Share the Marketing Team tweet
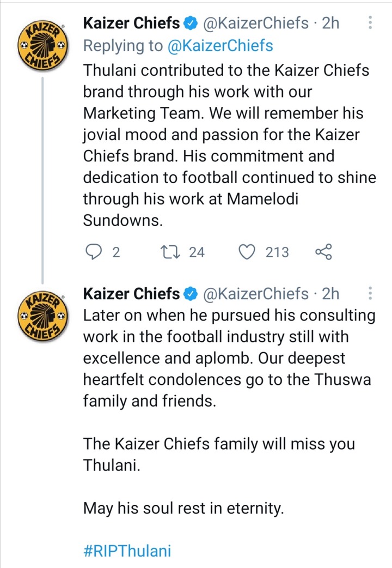Viewport: 392px width, 568px height. 323,252
